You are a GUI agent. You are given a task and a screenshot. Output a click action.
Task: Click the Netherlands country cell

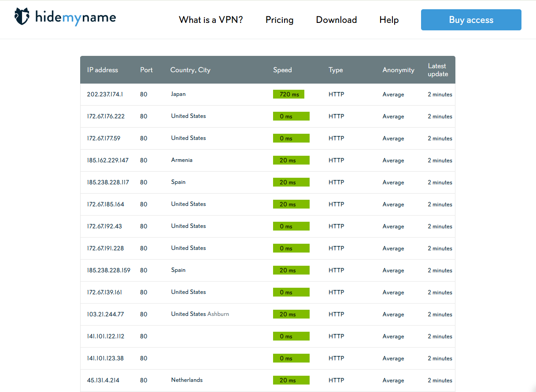click(x=187, y=380)
